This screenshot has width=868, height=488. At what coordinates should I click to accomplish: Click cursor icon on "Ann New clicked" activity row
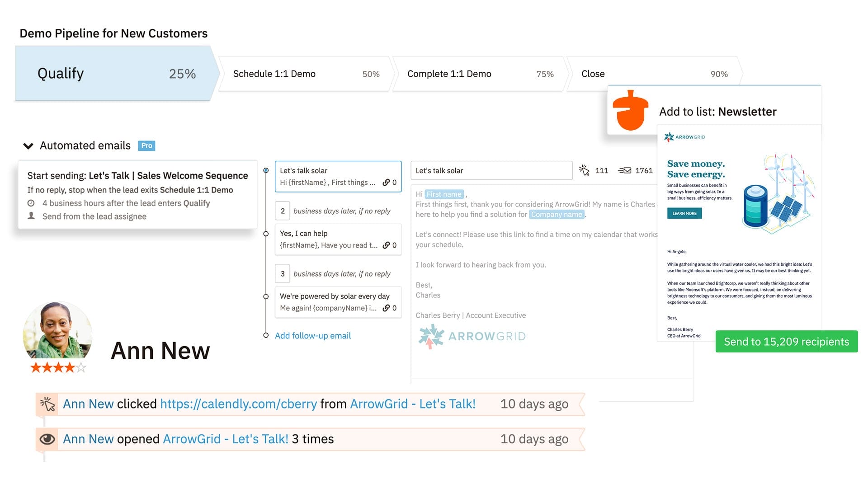(x=47, y=404)
